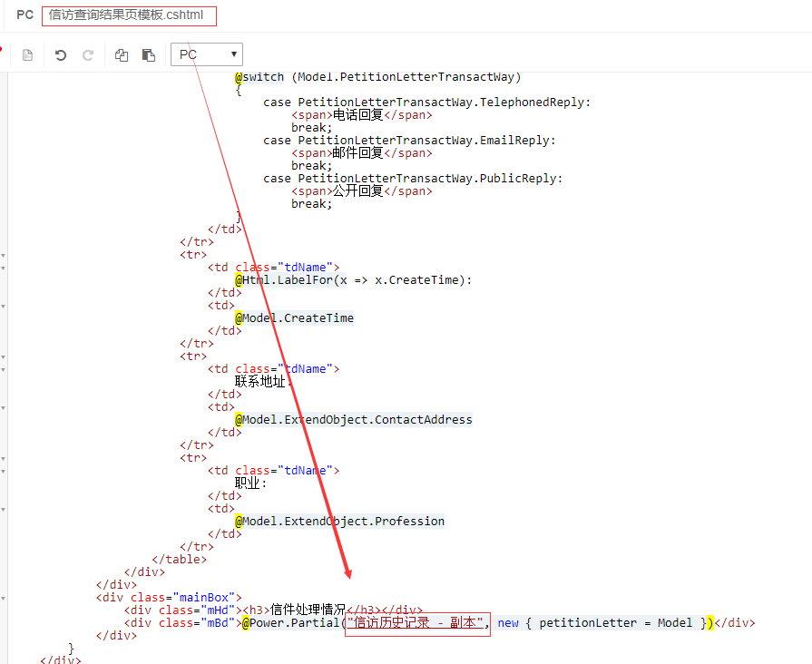This screenshot has height=664, width=812.
Task: Click the 信访查询结果页模板.cshtml file name field
Action: [129, 15]
